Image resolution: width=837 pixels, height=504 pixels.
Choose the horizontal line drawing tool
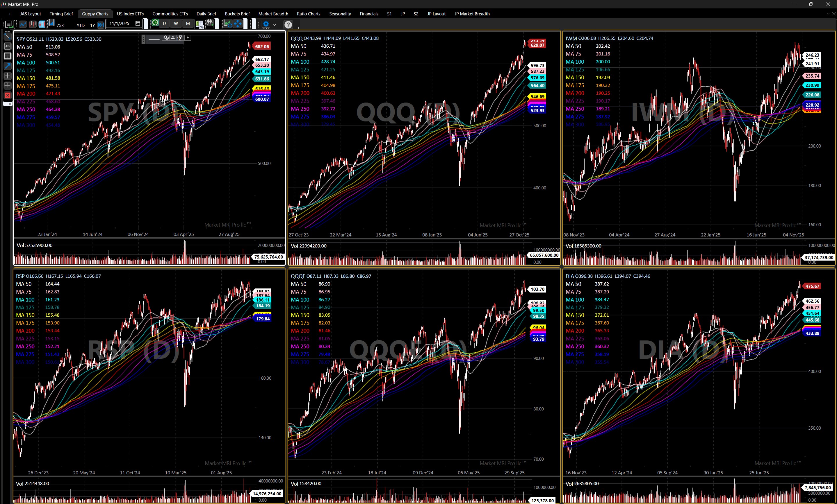(8, 85)
